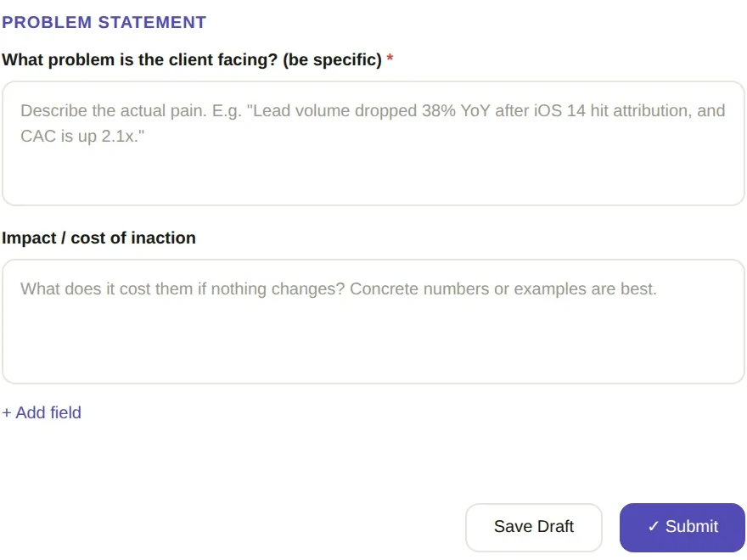The image size is (747, 560).
Task: Click the 'CAC is up 2.1x' placeholder line
Action: point(82,137)
